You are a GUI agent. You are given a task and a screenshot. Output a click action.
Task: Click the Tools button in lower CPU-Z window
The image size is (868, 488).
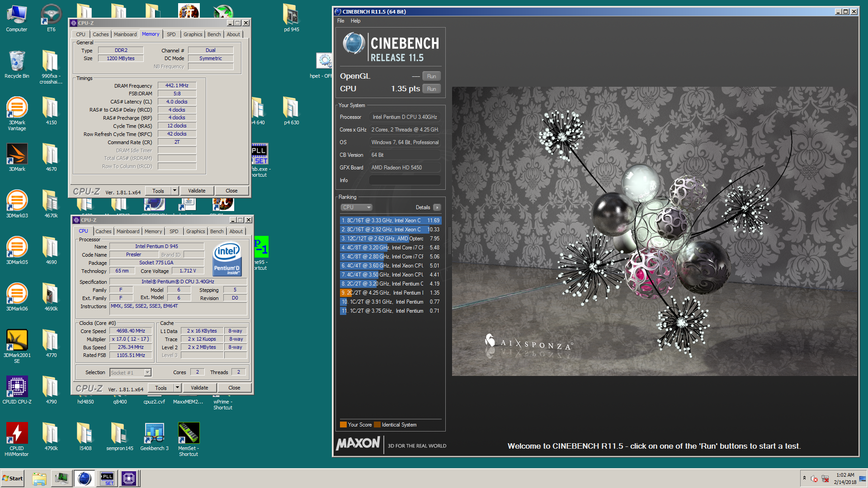point(161,388)
